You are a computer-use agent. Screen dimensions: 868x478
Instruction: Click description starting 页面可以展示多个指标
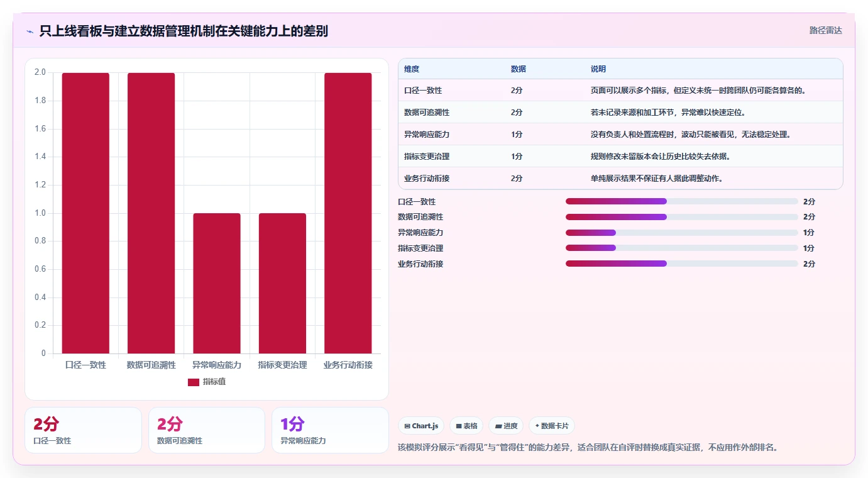[698, 91]
